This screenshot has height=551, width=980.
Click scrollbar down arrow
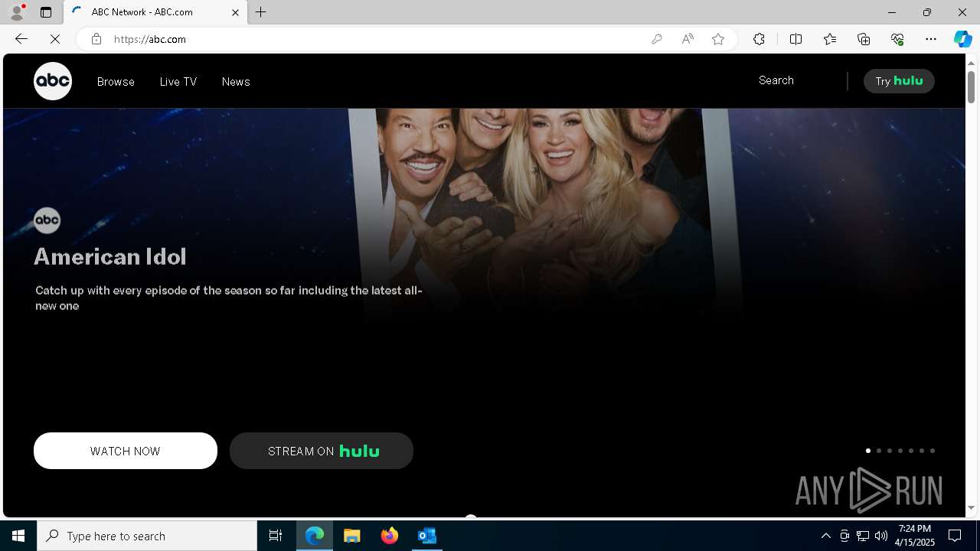coord(972,507)
